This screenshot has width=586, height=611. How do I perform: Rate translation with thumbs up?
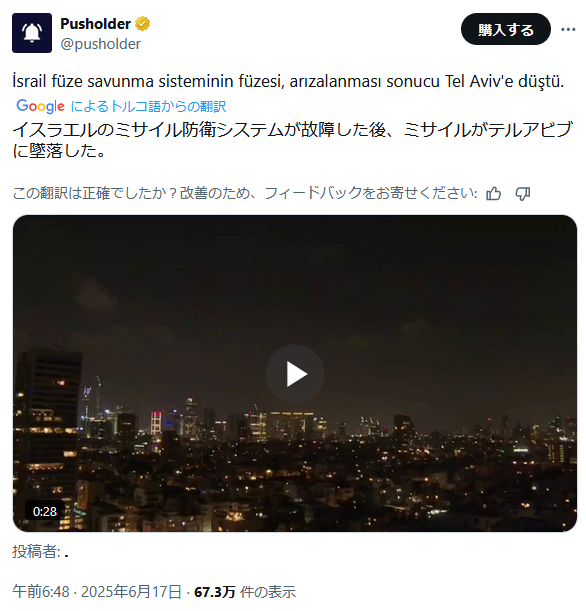493,194
